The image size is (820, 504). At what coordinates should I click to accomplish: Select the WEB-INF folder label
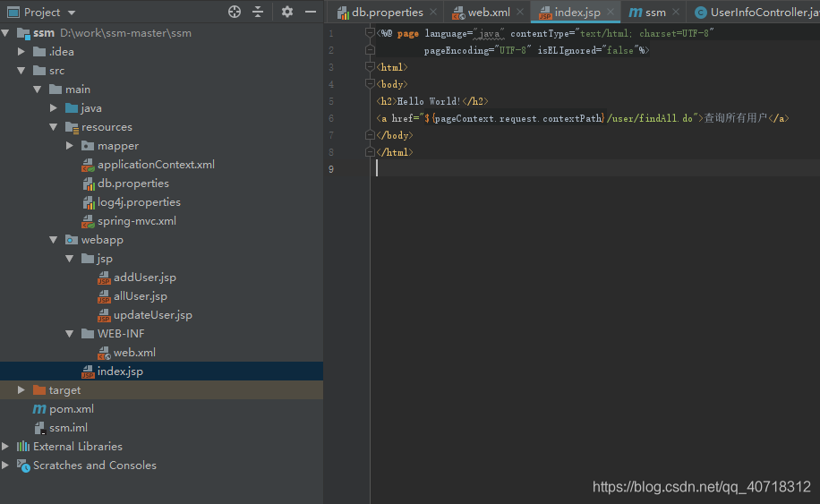(121, 334)
